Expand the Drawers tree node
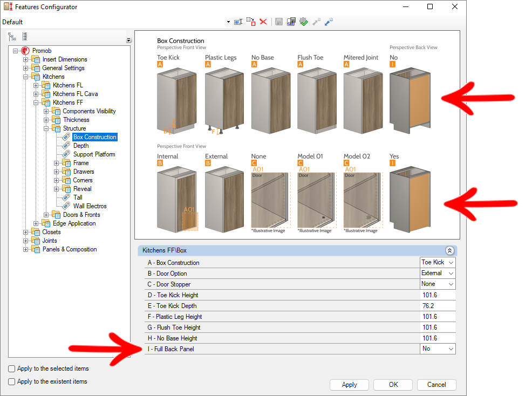 point(56,172)
